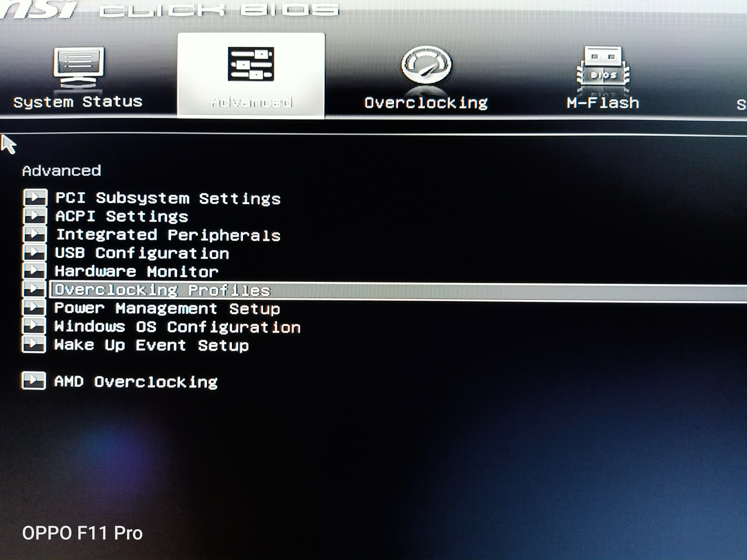Open Power Management Setup

point(167,309)
